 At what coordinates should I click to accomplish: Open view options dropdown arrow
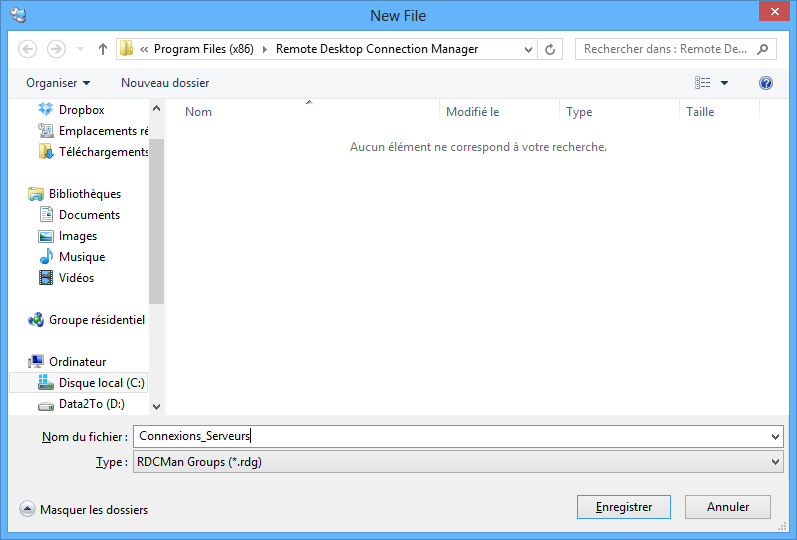(x=724, y=83)
